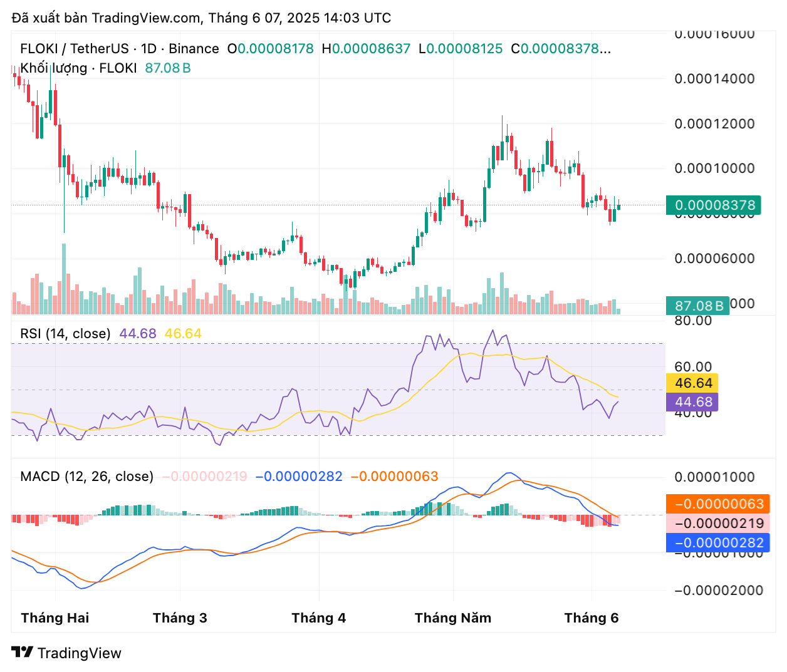Select the purple 44.68 RSI axis tag
The image size is (787, 672).
(x=692, y=402)
